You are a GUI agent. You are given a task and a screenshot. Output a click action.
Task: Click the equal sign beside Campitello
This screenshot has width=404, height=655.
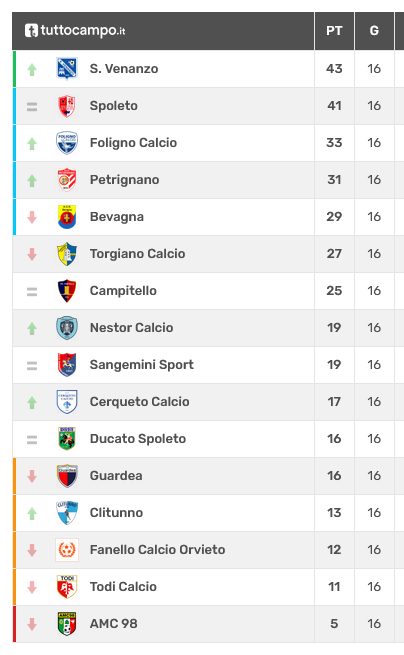32,292
